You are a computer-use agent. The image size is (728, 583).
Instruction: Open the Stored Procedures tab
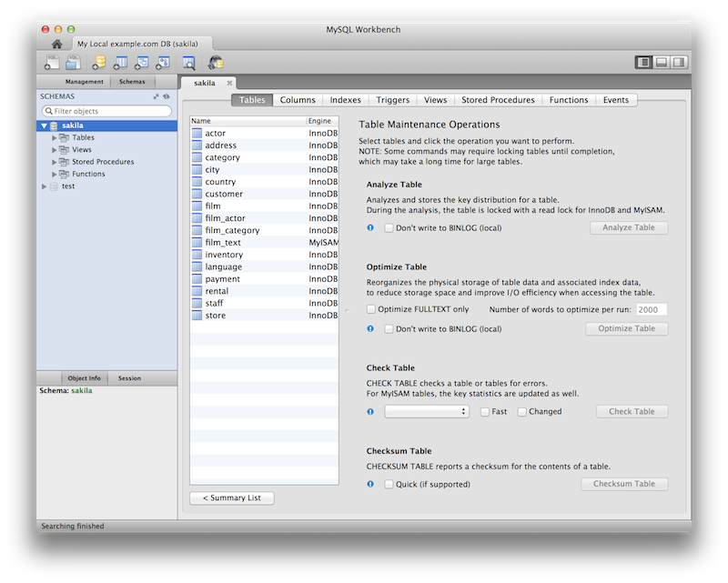(498, 100)
